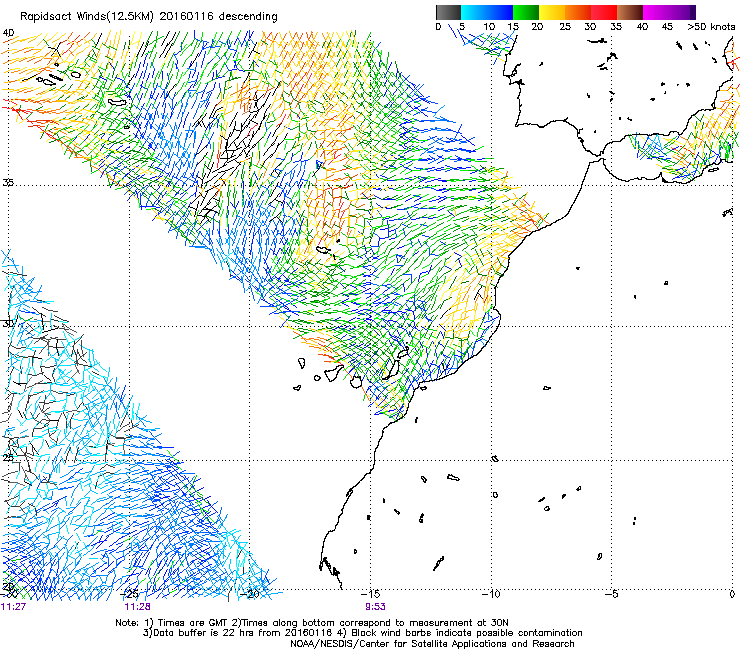Click the map title 'Rapidscat Winds(12.5KM) 20160116 descending'
The height and width of the screenshot is (650, 740).
point(149,16)
